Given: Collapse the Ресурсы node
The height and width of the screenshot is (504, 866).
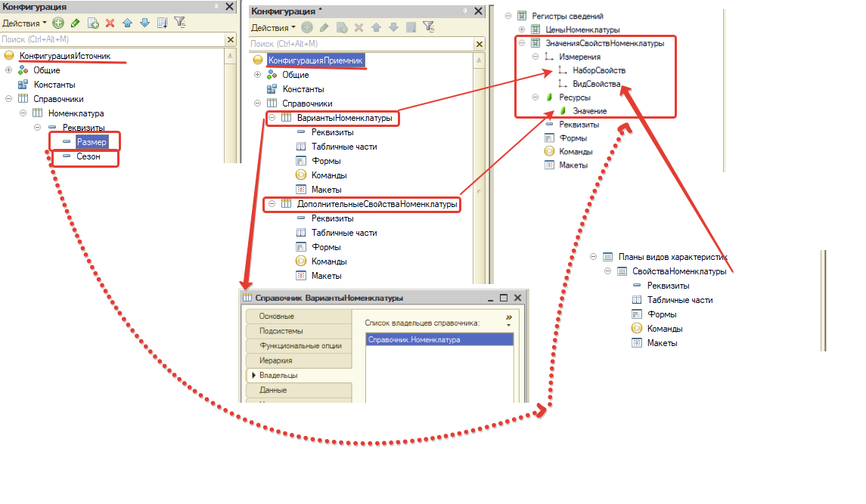Looking at the screenshot, I should [535, 97].
